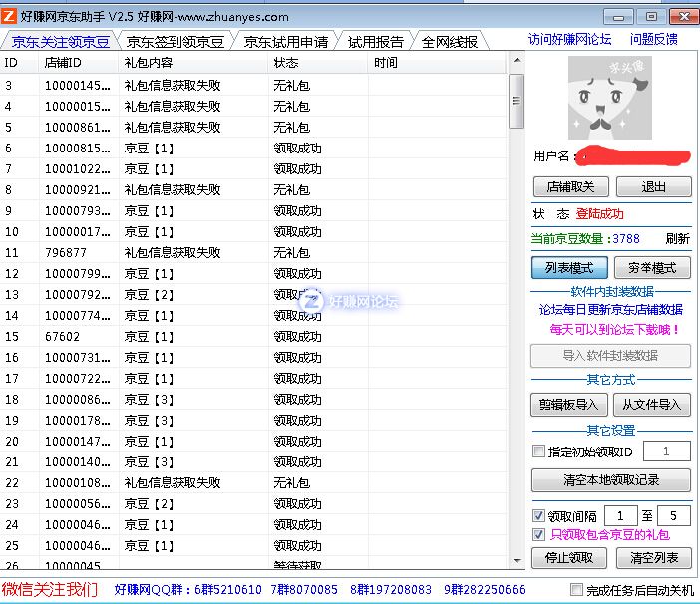Select 列表模式 mode
Image resolution: width=700 pixels, height=604 pixels.
point(569,268)
